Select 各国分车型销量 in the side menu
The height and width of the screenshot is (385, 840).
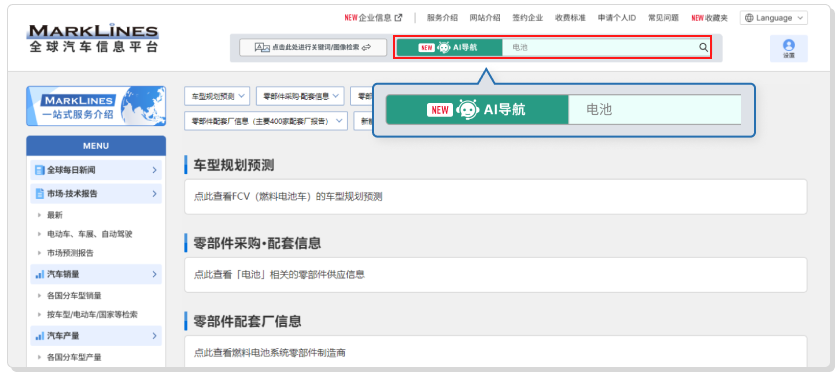click(x=74, y=296)
